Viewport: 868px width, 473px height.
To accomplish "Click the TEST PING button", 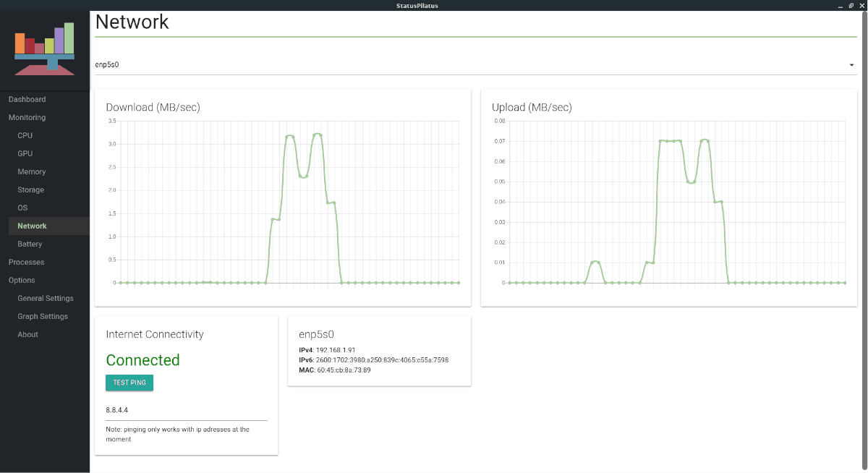I will tap(129, 383).
